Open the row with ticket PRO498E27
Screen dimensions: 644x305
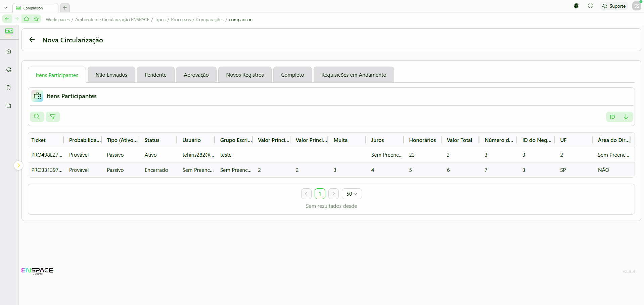(x=47, y=155)
